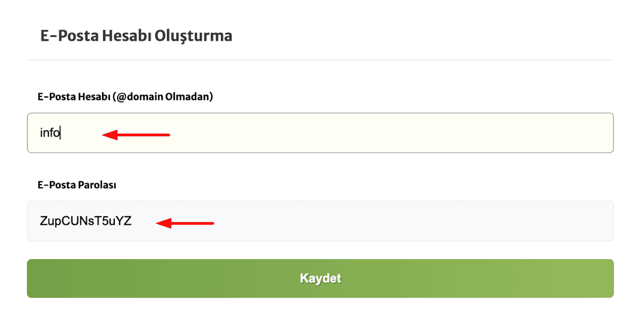Image resolution: width=644 pixels, height=331 pixels.
Task: Click the gray password field background
Action: (x=376, y=220)
